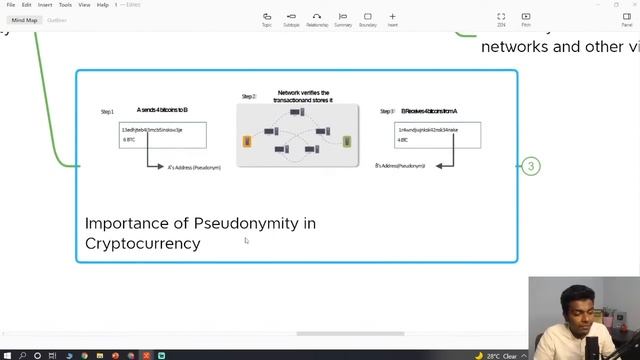Open Cortana from the taskbar

[x=37, y=356]
